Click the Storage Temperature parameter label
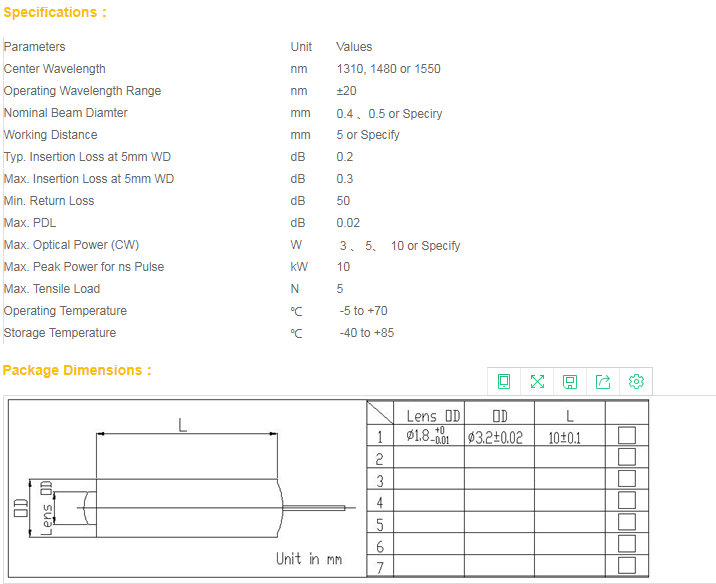The height and width of the screenshot is (584, 716). 60,333
